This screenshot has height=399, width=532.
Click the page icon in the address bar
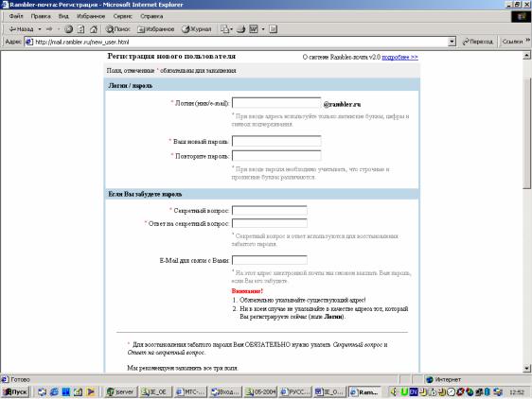(x=29, y=42)
